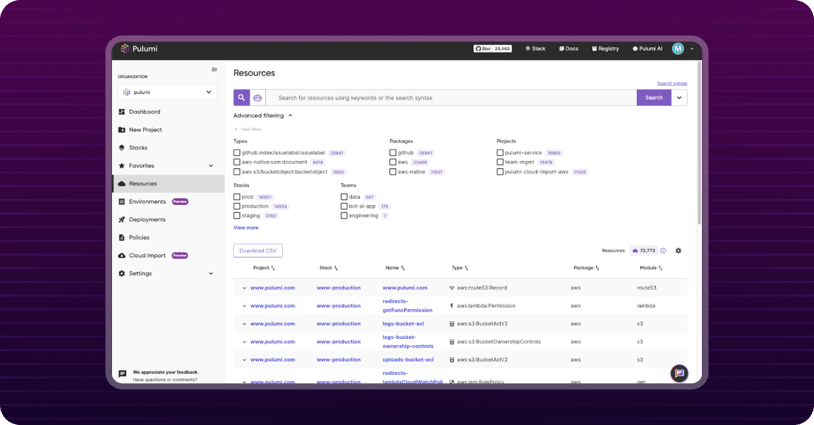Open the user avatar account menu
Screen dimensions: 814x425
678,48
